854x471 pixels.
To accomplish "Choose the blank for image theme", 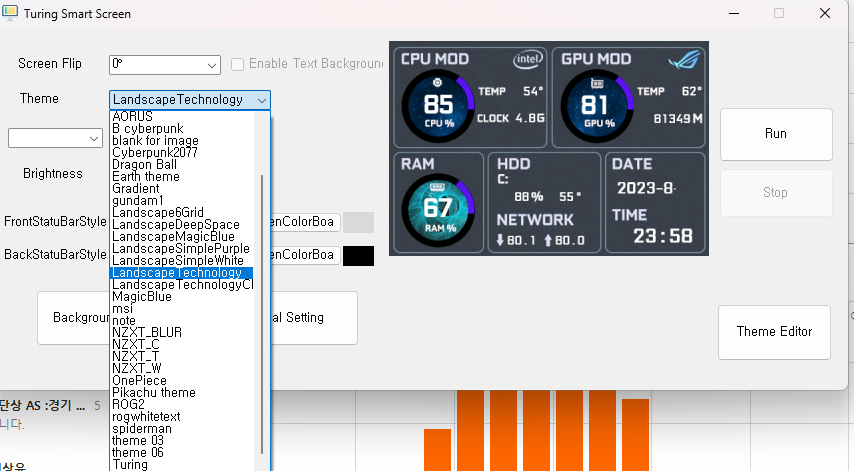I will coord(182,140).
